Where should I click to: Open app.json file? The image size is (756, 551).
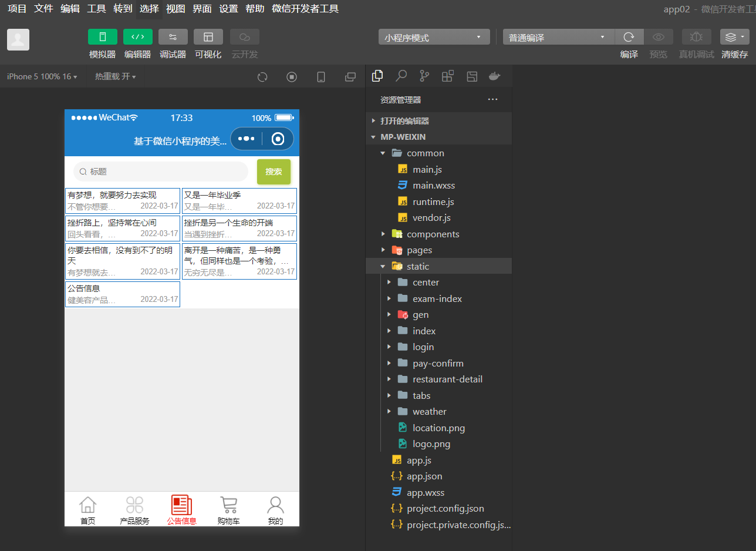pyautogui.click(x=438, y=476)
